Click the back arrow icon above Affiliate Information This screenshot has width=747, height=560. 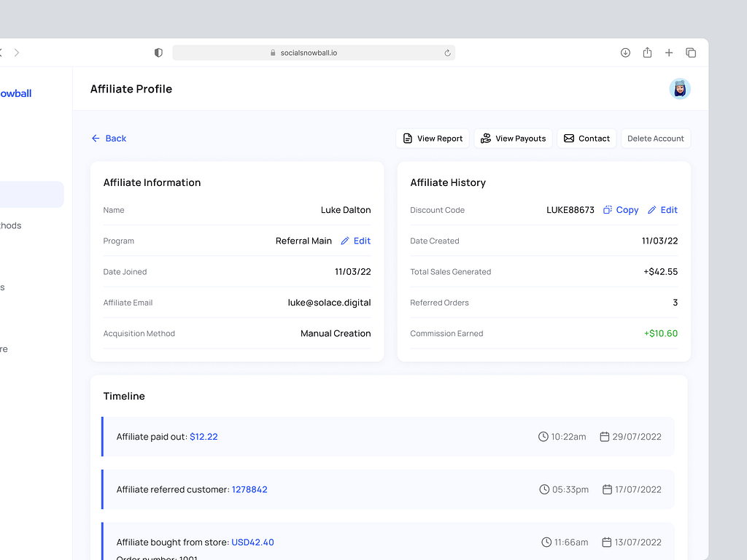(x=96, y=138)
